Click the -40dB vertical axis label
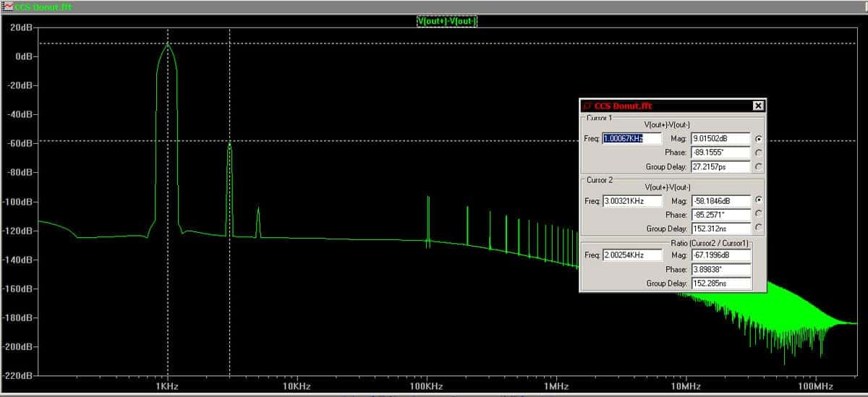868x397 pixels. click(20, 114)
